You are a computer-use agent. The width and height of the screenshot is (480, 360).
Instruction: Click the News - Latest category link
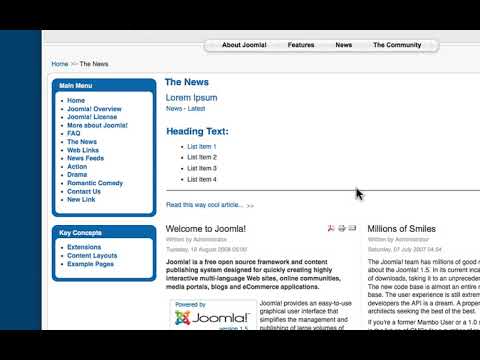coord(186,108)
